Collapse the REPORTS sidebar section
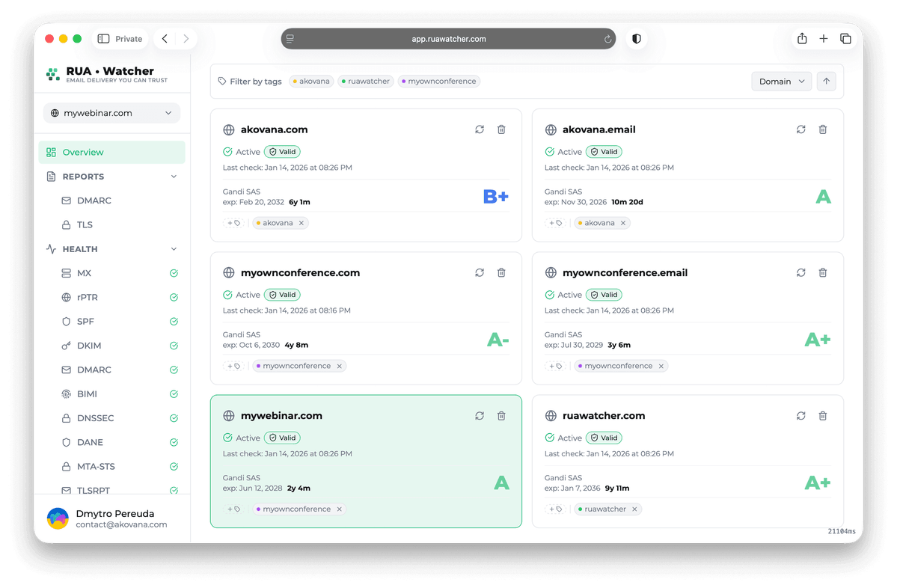This screenshot has width=897, height=588. 174,177
